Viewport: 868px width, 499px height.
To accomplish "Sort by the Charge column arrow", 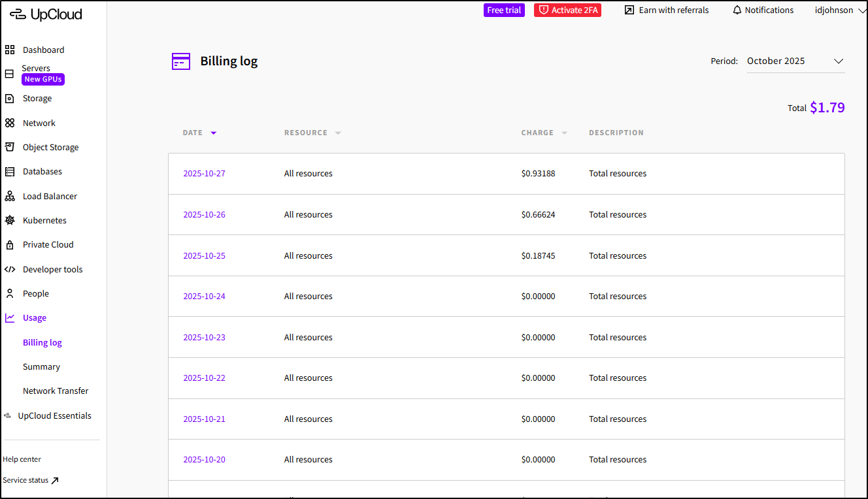I will [564, 133].
